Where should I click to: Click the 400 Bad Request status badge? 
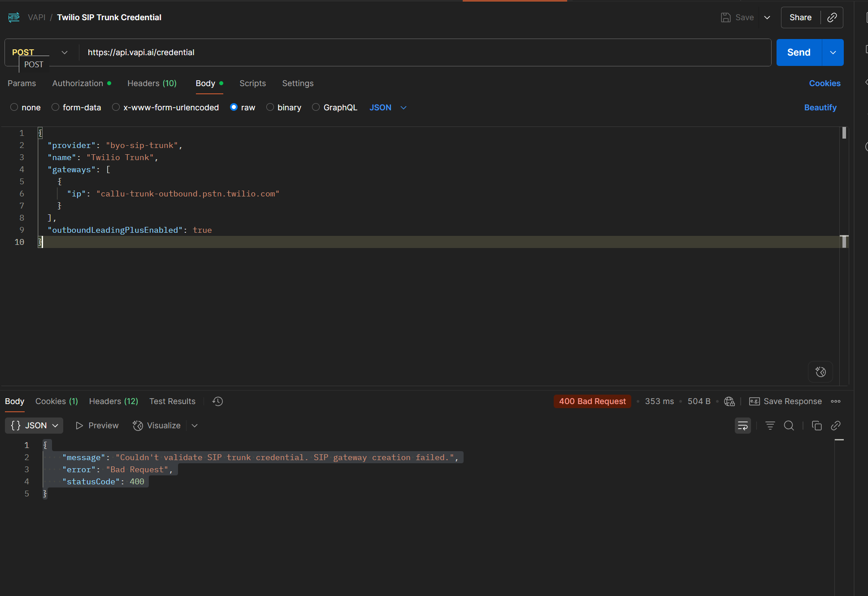point(592,401)
